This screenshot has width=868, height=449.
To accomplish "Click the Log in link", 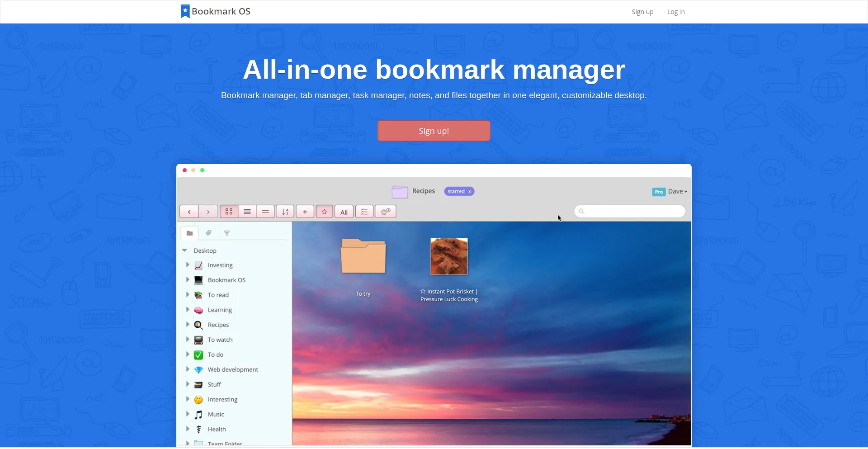I will tap(675, 12).
